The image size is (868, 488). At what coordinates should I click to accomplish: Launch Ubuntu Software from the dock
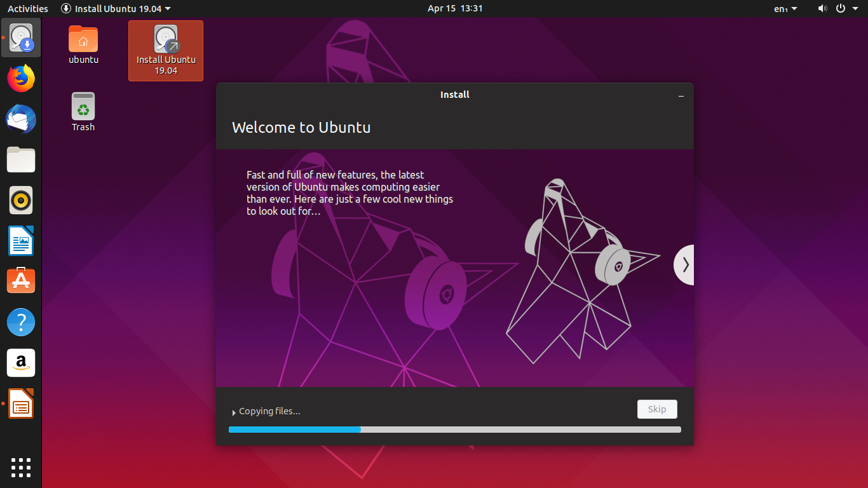coord(21,281)
